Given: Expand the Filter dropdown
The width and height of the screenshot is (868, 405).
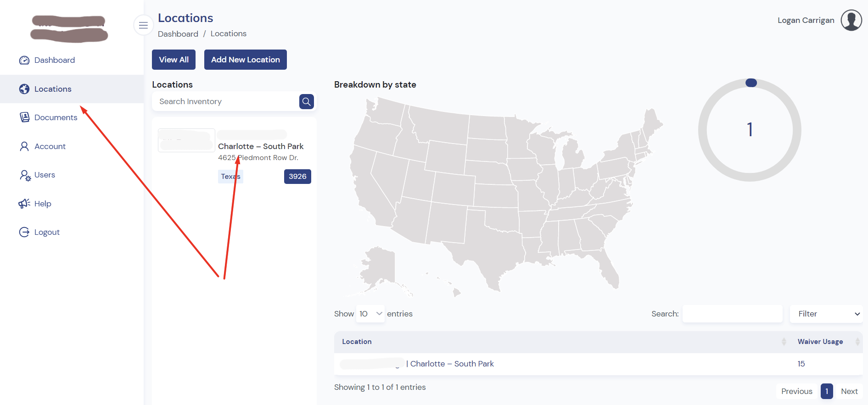Looking at the screenshot, I should [x=826, y=314].
